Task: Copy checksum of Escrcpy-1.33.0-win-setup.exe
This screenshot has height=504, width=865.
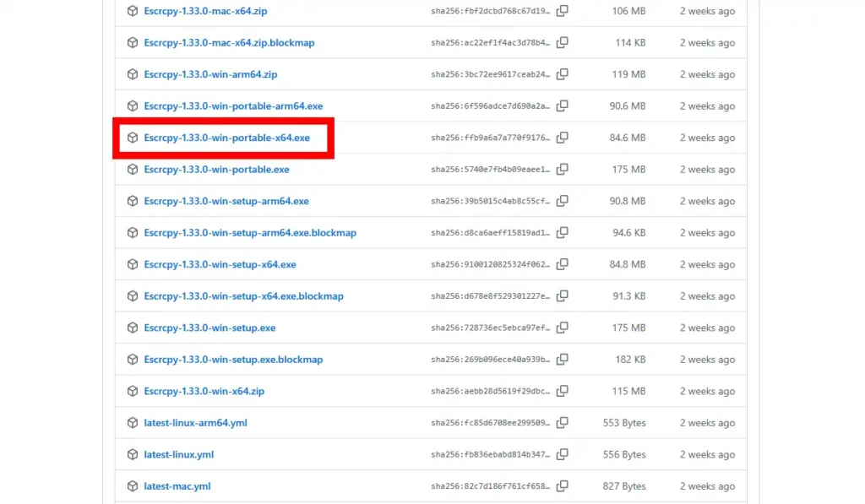Action: point(562,328)
